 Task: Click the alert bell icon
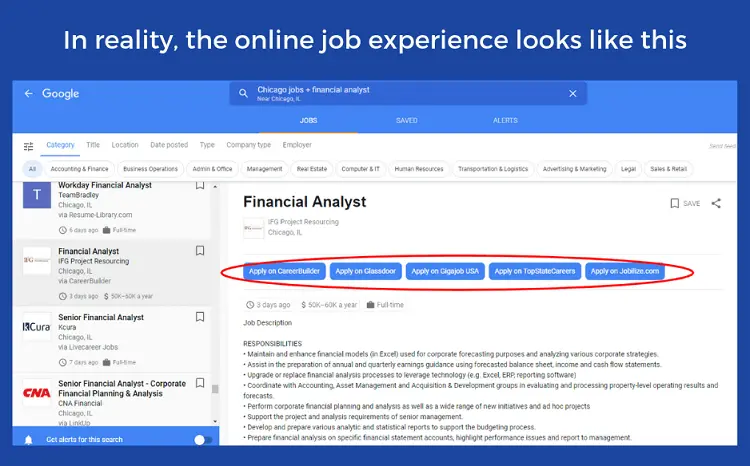coord(29,440)
